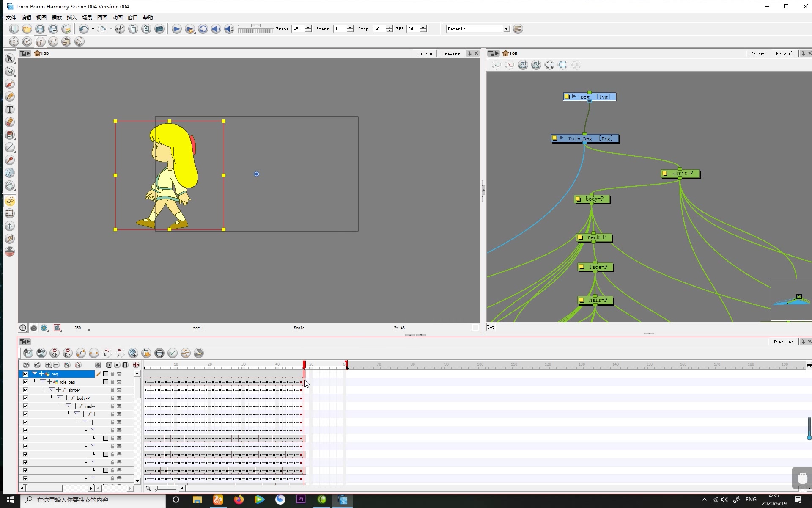812x508 pixels.
Task: Toggle the Loop playback icon
Action: [x=203, y=29]
